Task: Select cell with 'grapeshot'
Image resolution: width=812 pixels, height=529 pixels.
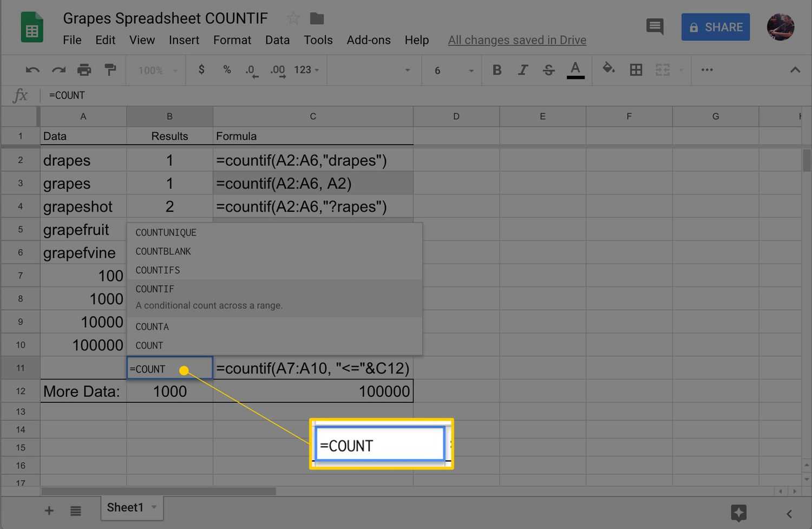Action: (x=83, y=206)
